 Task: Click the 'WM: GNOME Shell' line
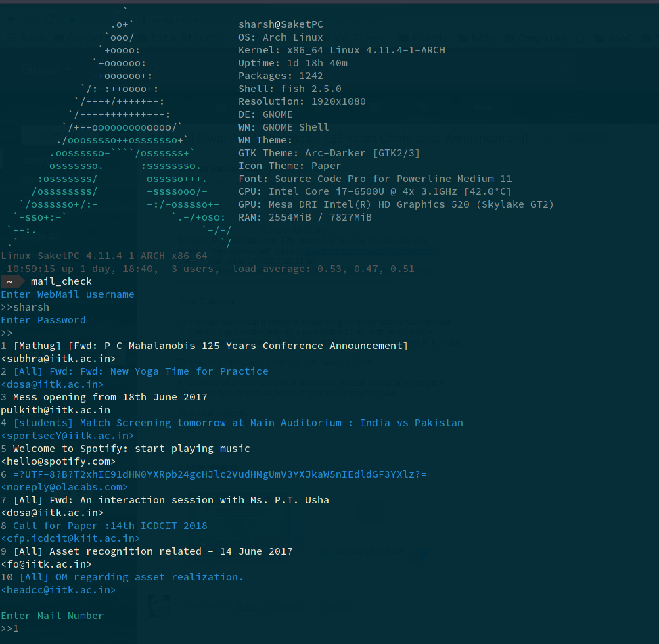point(283,127)
